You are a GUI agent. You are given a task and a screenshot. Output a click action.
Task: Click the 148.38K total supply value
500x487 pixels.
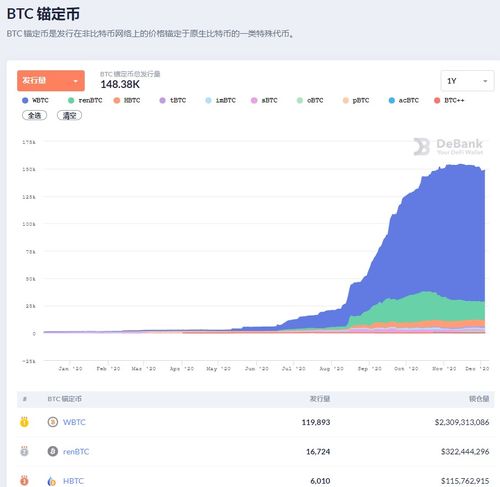(120, 84)
